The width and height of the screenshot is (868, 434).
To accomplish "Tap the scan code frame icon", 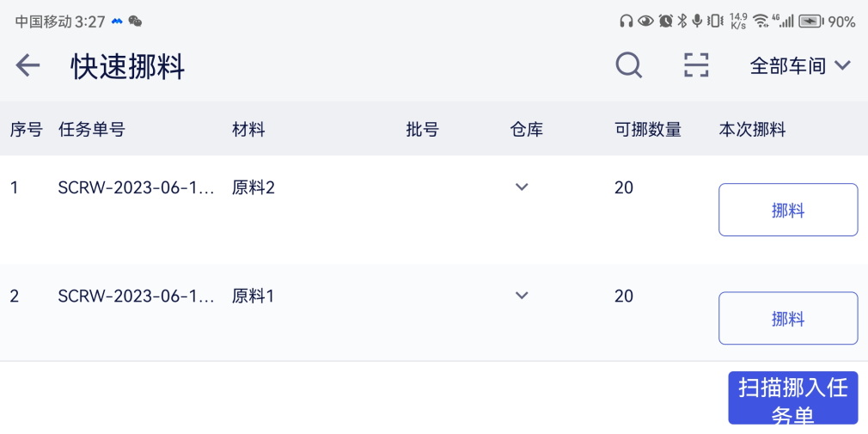I will pyautogui.click(x=696, y=65).
